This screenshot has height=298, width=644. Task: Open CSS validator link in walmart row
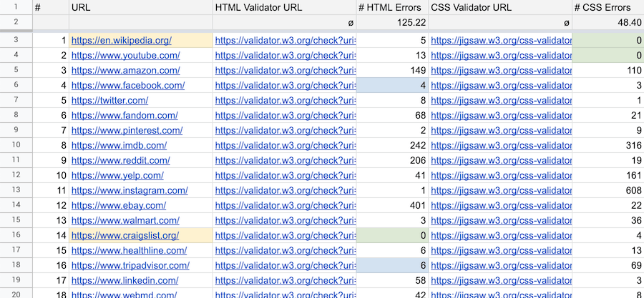click(502, 221)
